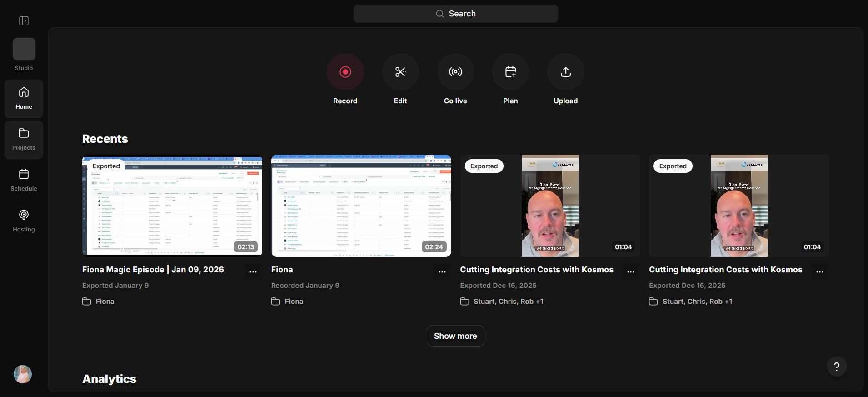Click the Search field
Viewport: 868px width, 397px height.
pyautogui.click(x=456, y=14)
